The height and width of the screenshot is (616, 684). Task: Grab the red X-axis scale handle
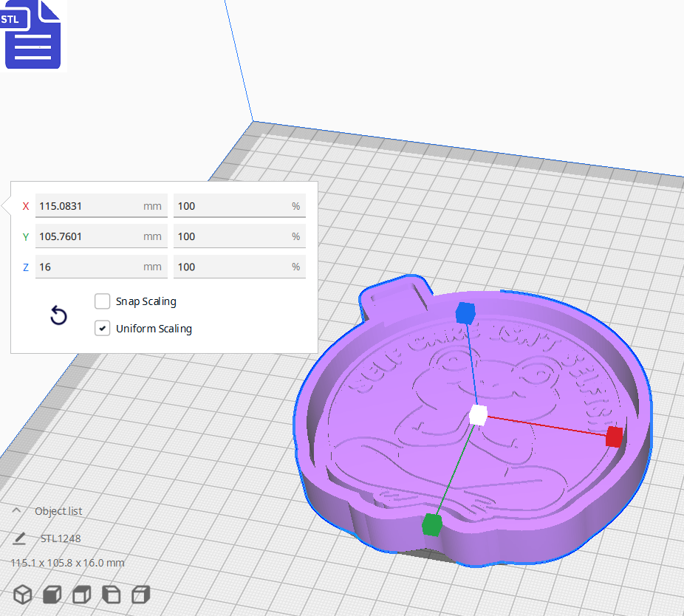613,437
